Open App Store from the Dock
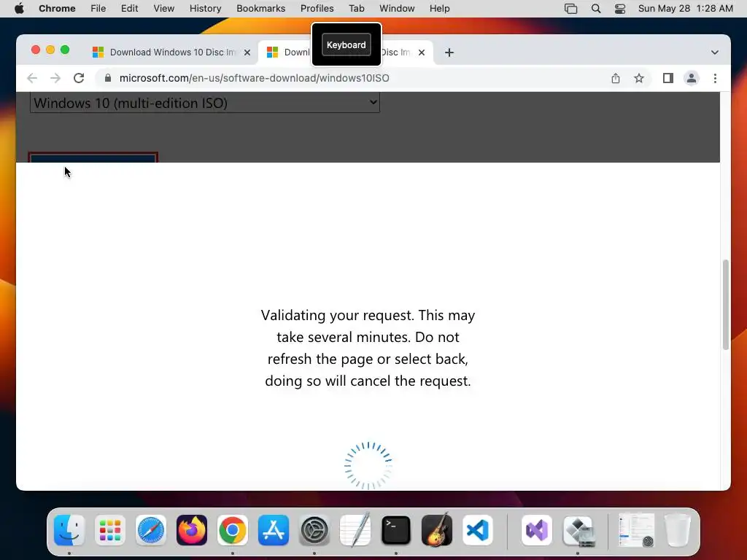 pyautogui.click(x=274, y=530)
